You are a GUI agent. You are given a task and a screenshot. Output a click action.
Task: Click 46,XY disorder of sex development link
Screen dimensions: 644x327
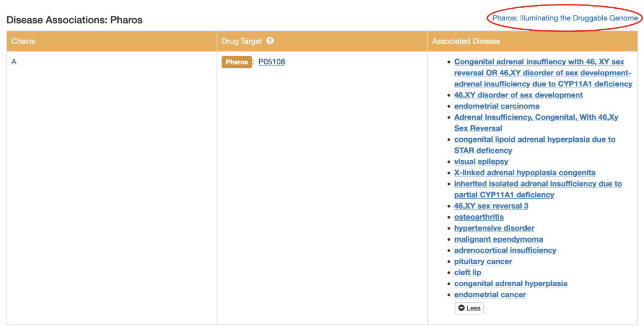pos(519,95)
